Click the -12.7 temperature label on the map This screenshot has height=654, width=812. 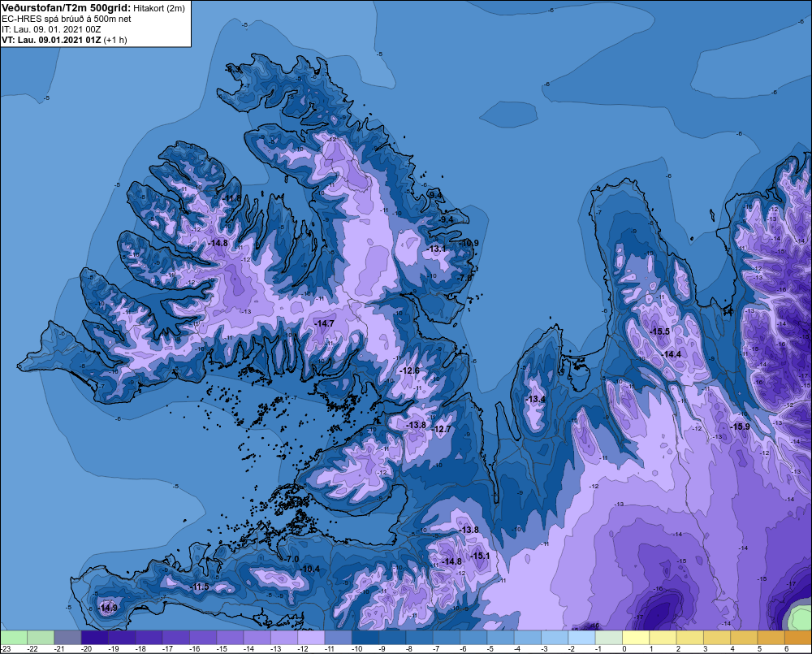click(442, 429)
